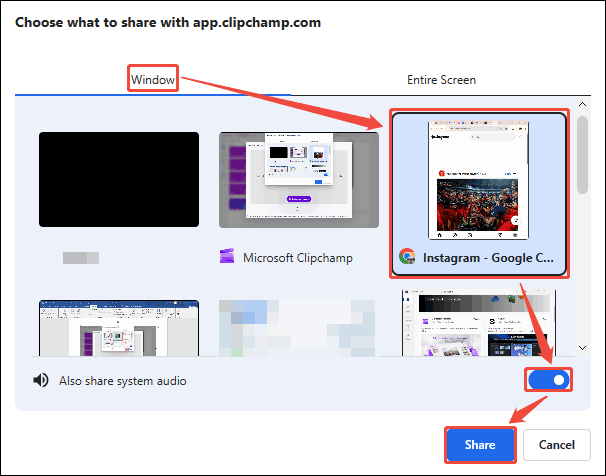Viewport: 606px width, 476px height.
Task: Toggle the Also share system audio switch
Action: point(548,380)
